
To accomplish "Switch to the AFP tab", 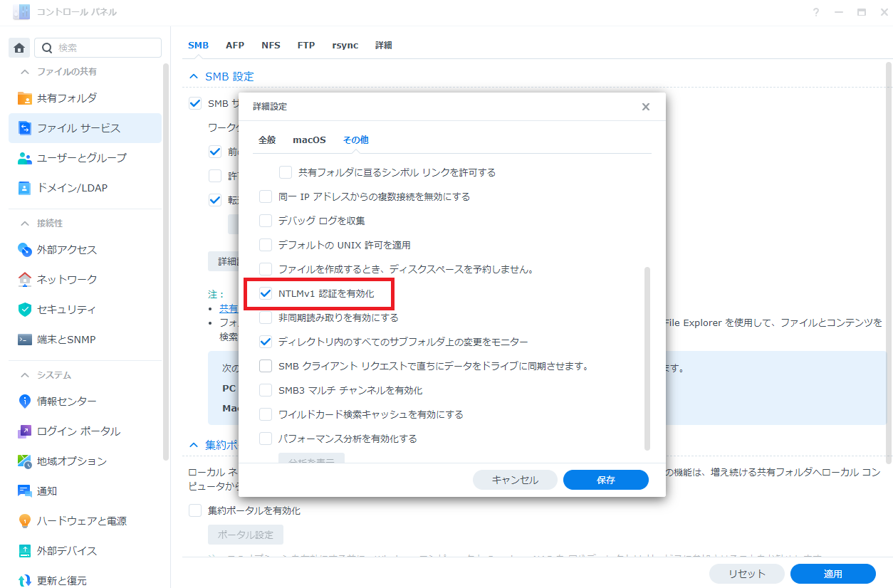I will pos(235,46).
